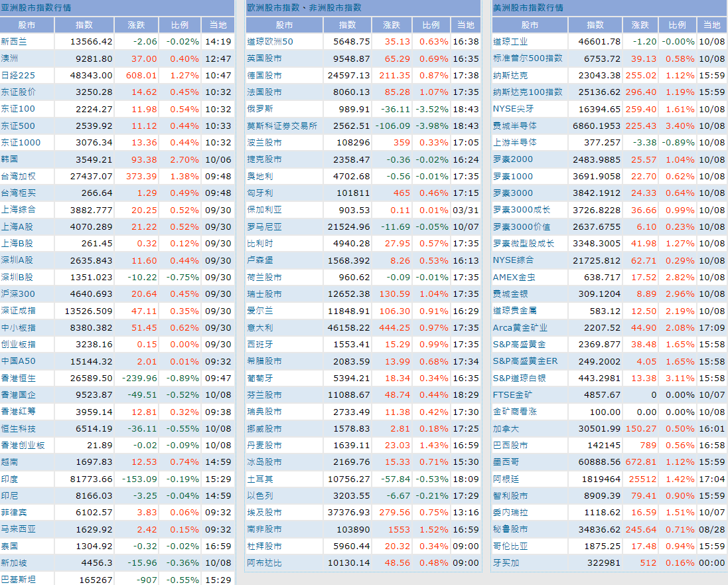Image resolution: width=728 pixels, height=585 pixels.
Task: Select the 瑞士股市 link
Action: (x=264, y=293)
